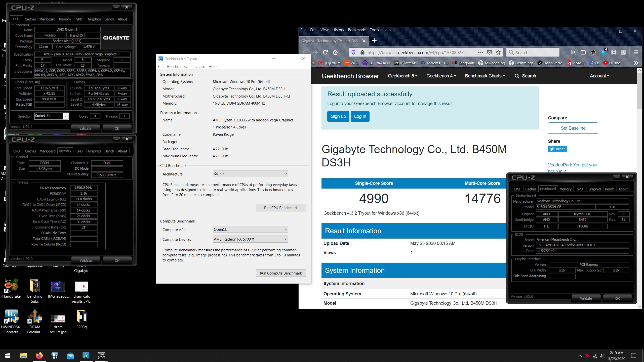
Task: Open Firefox account avatar icon
Action: pos(593,52)
